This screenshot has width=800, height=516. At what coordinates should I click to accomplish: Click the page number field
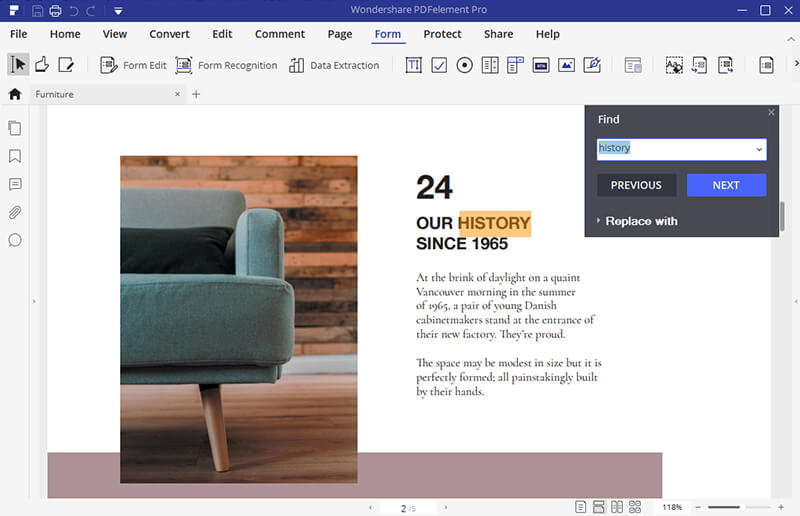click(x=408, y=508)
